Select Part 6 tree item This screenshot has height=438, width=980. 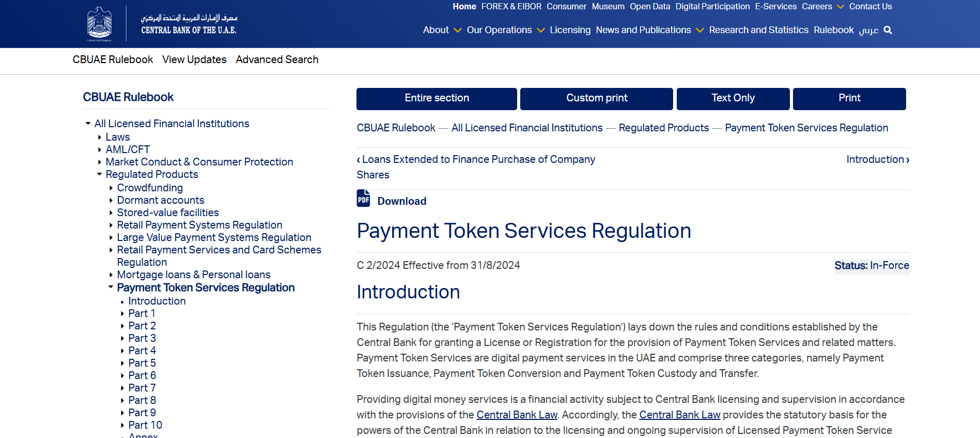[142, 375]
